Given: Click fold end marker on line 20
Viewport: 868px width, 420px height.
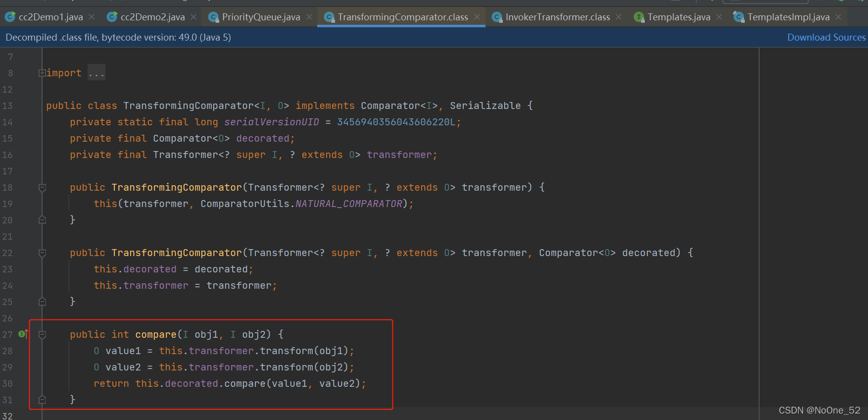Looking at the screenshot, I should 42,219.
